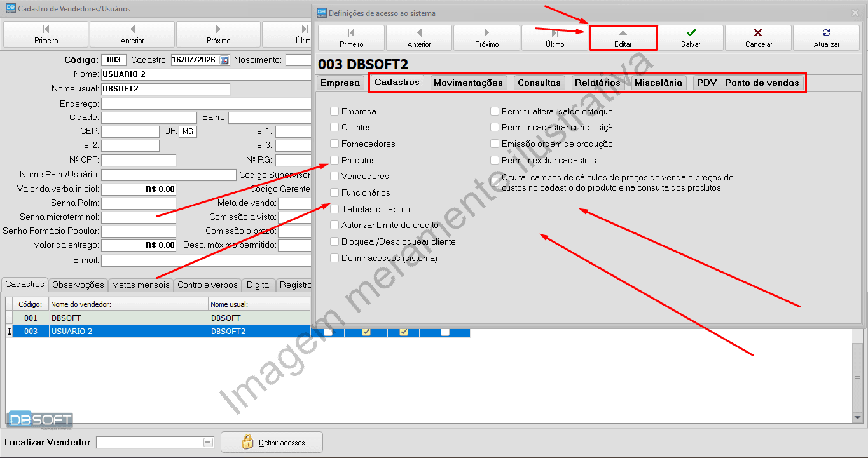Focus the Nº CPF field

139,160
